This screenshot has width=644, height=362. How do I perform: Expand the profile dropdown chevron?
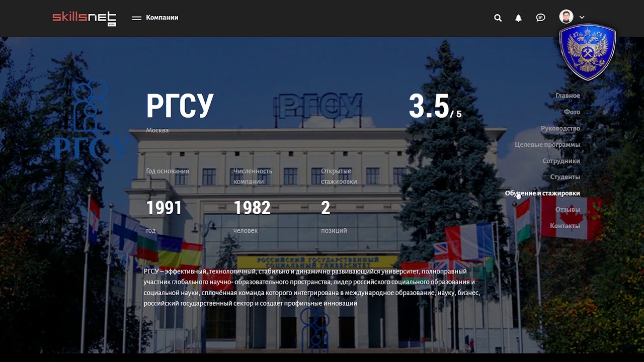(582, 17)
